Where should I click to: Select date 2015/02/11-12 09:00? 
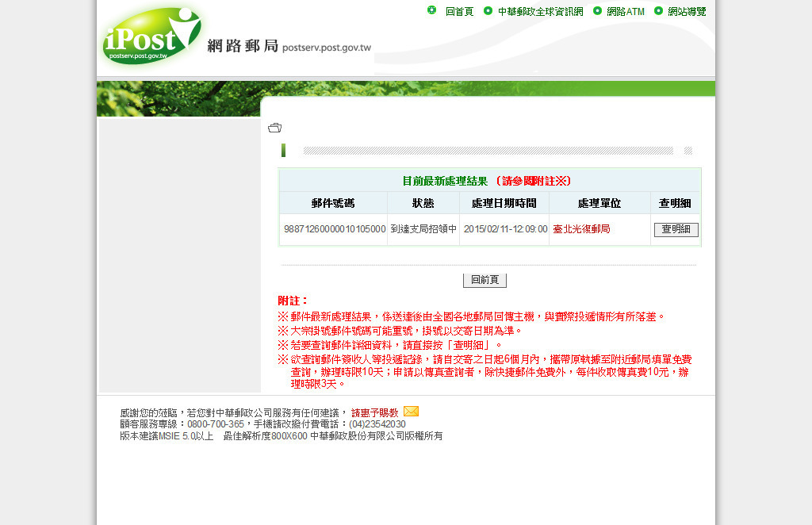coord(505,229)
